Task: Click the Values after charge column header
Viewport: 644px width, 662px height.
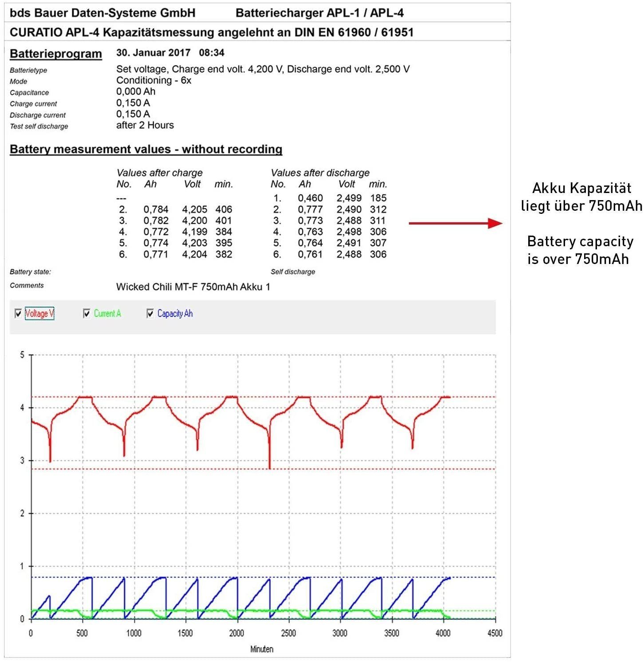Action: (159, 173)
